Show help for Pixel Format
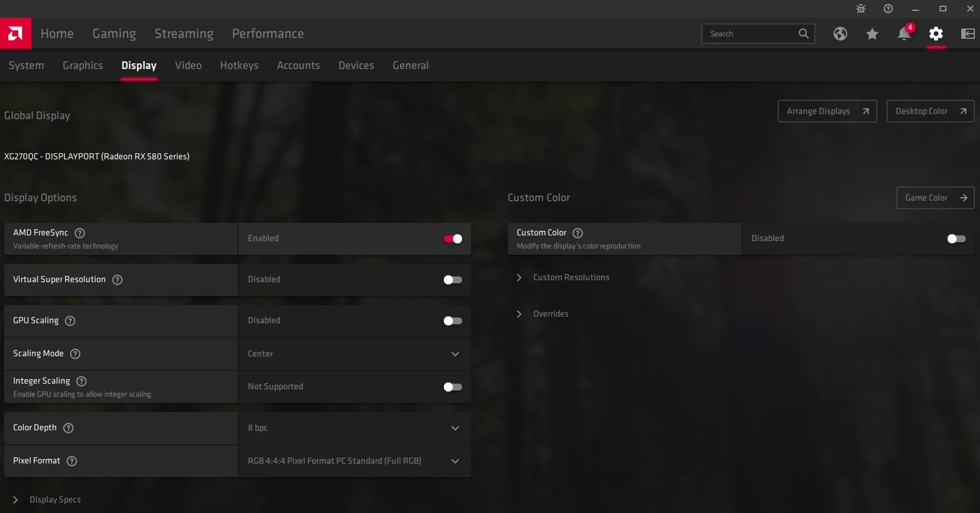The width and height of the screenshot is (980, 513). coord(72,461)
